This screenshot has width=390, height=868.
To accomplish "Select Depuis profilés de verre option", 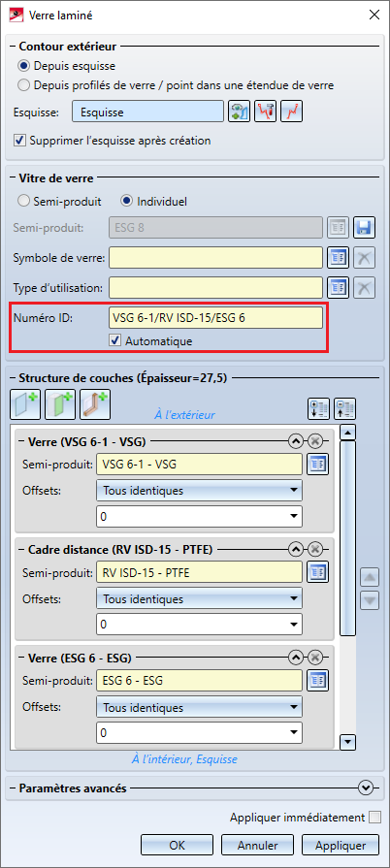I will click(x=177, y=85).
